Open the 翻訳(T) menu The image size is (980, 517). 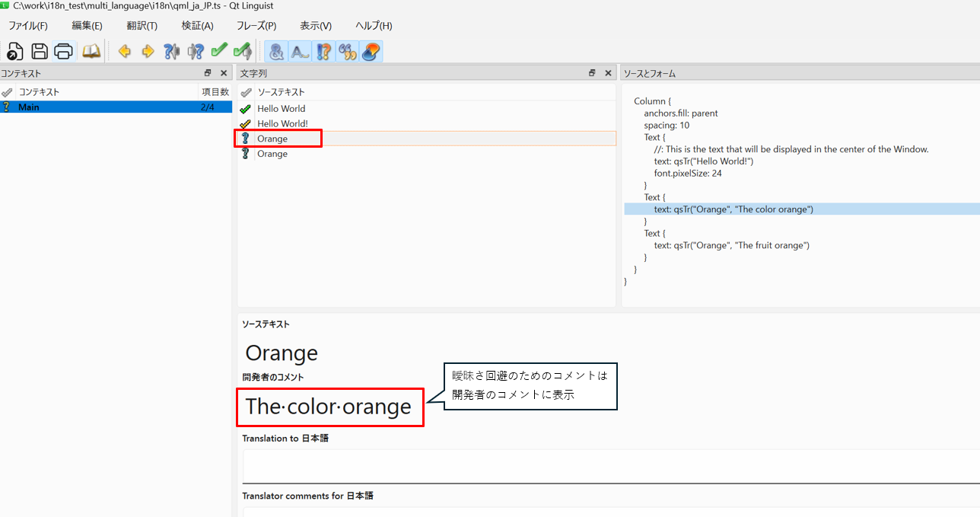click(x=142, y=26)
